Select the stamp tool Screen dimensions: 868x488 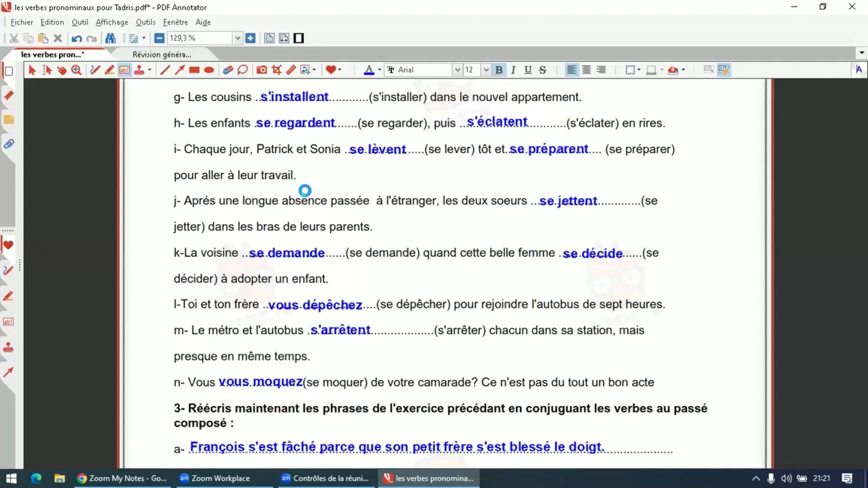(139, 70)
